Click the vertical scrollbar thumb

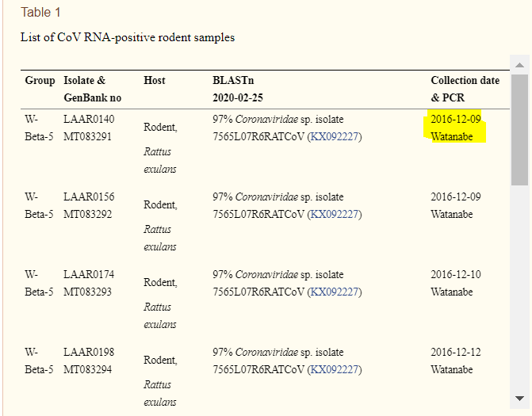[519, 131]
